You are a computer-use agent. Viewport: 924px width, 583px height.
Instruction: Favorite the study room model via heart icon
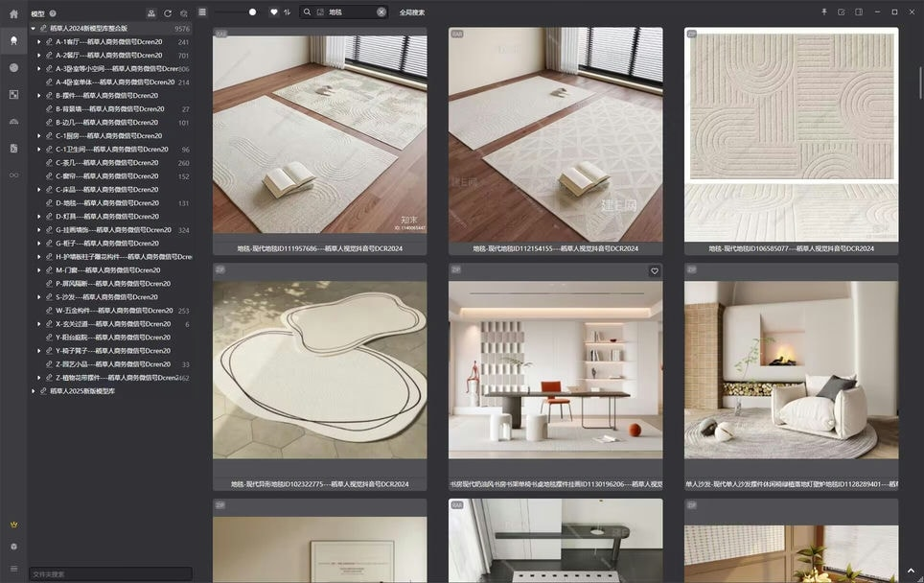(x=655, y=271)
